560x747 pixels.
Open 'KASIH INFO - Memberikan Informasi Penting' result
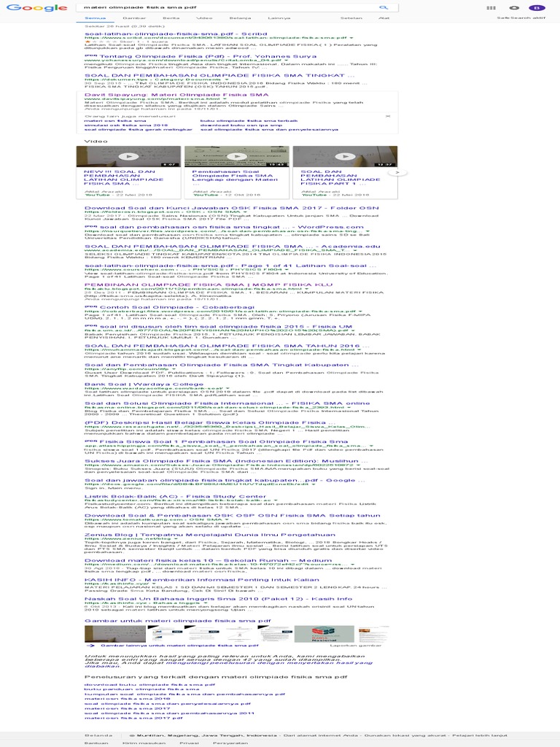coord(202,580)
